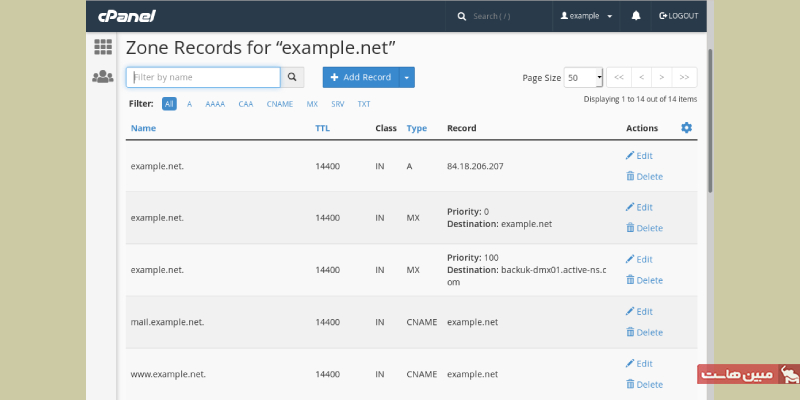
Task: Select the All filter
Action: click(169, 104)
